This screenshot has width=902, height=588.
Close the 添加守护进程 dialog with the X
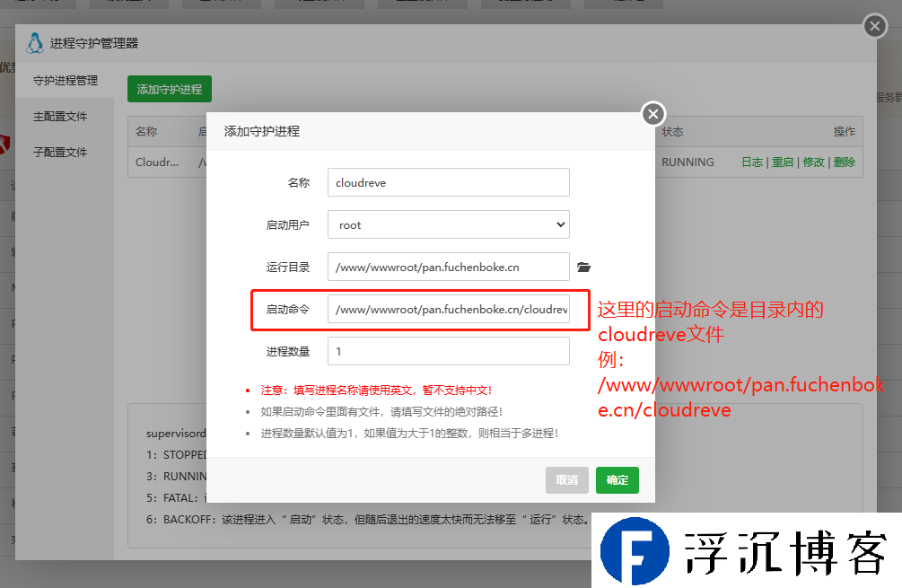(x=652, y=114)
